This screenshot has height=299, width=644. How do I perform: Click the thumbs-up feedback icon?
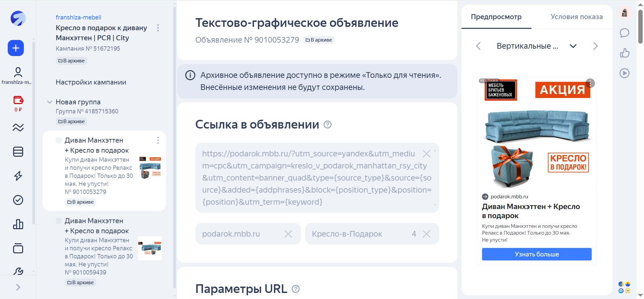[625, 53]
